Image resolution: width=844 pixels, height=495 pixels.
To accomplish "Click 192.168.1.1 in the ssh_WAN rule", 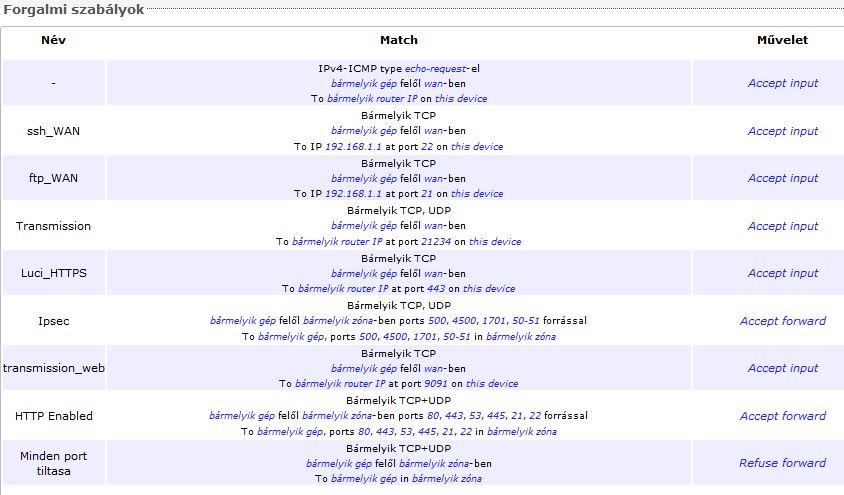I will click(x=354, y=146).
